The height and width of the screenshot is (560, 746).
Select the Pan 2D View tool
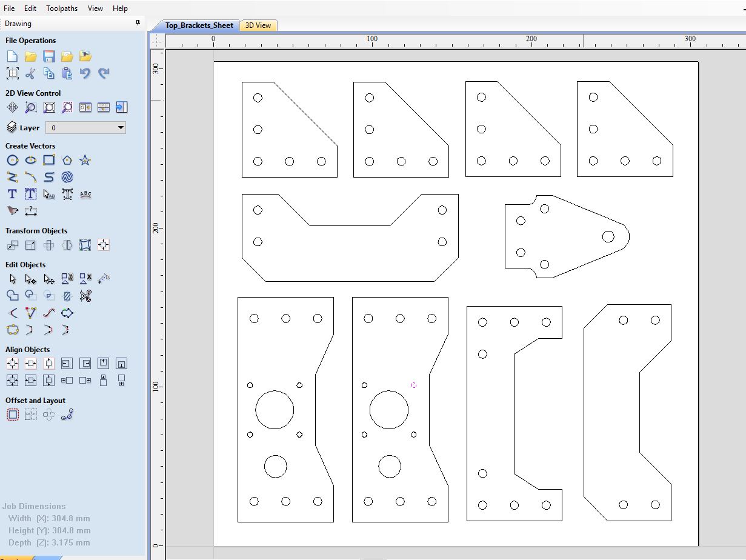tap(12, 107)
